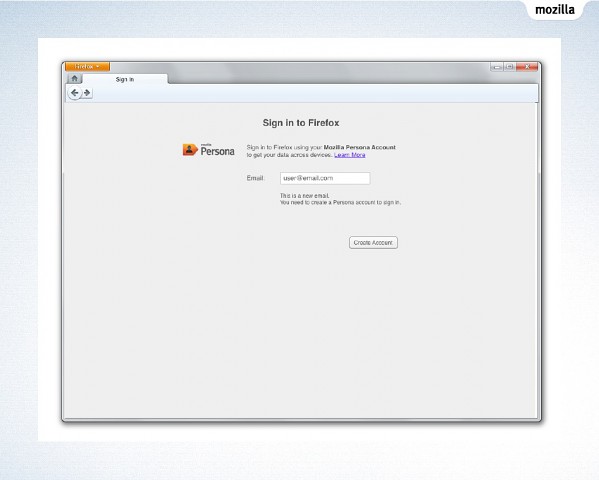
Task: Click the 'You need to create a Persona account' text
Action: pos(340,203)
